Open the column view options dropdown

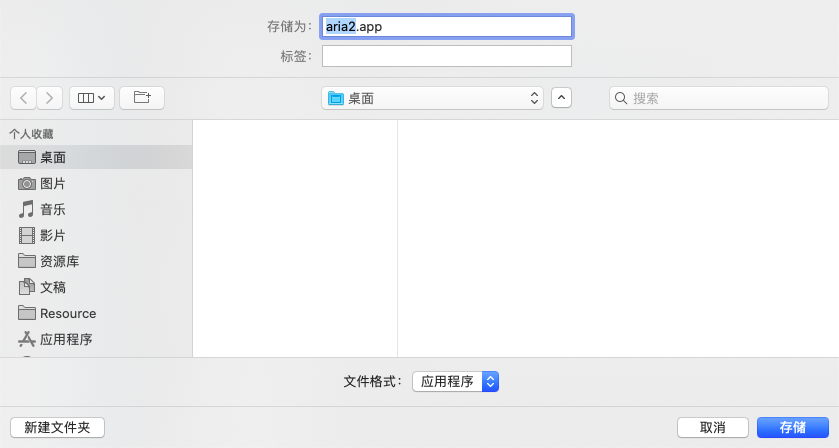click(92, 98)
